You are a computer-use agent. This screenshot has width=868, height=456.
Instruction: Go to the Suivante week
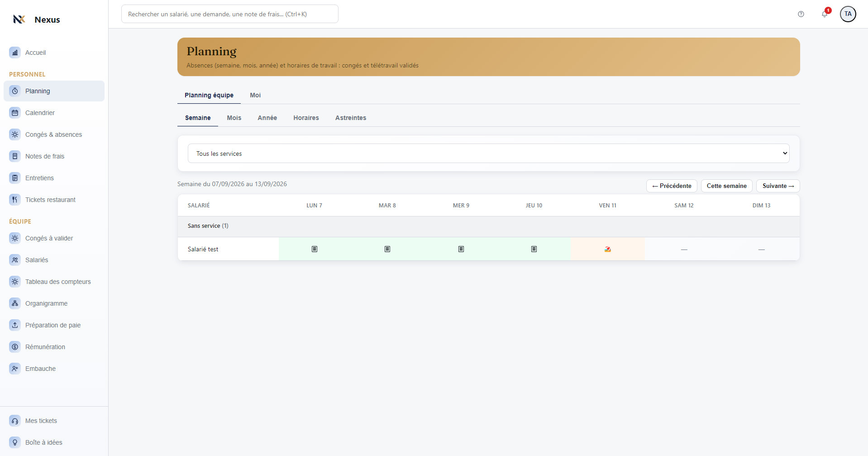click(x=778, y=186)
